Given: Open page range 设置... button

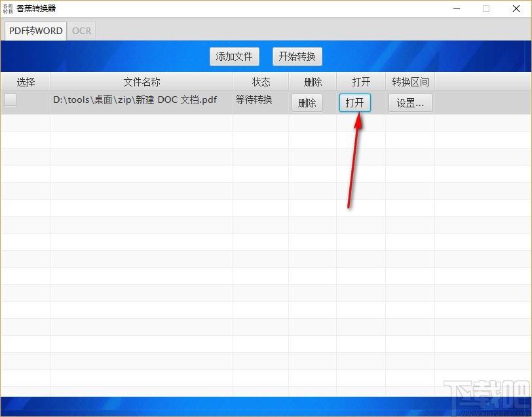Looking at the screenshot, I should [410, 103].
